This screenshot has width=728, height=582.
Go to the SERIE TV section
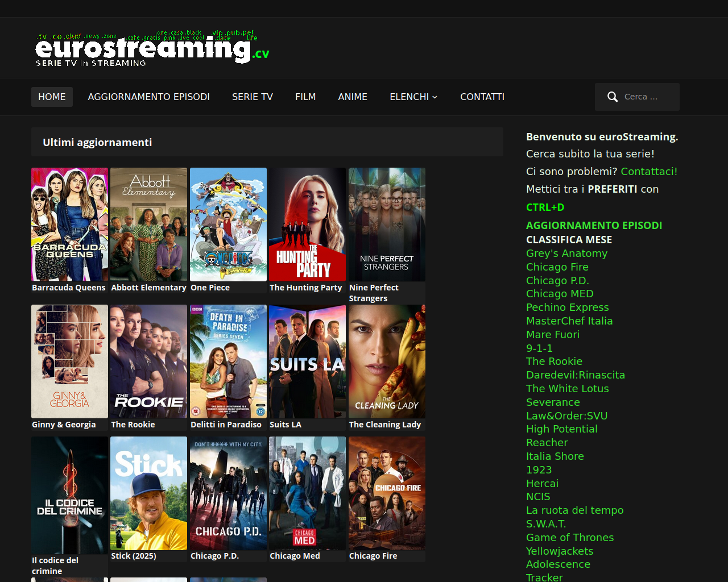coord(252,97)
